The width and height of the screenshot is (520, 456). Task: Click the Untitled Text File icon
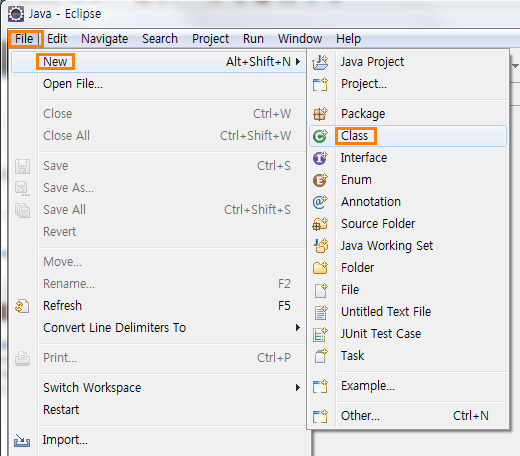coord(321,312)
